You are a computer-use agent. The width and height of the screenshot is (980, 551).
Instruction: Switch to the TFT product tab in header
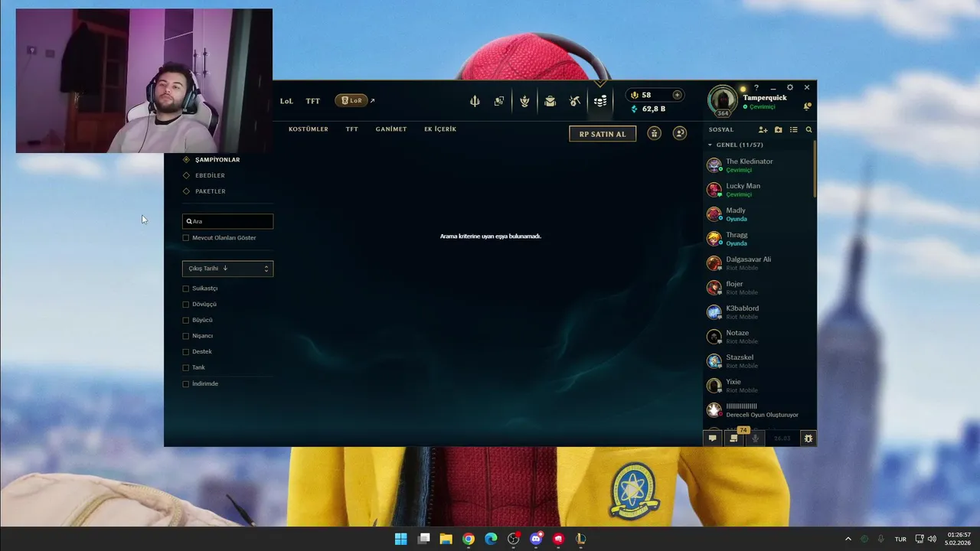[313, 101]
